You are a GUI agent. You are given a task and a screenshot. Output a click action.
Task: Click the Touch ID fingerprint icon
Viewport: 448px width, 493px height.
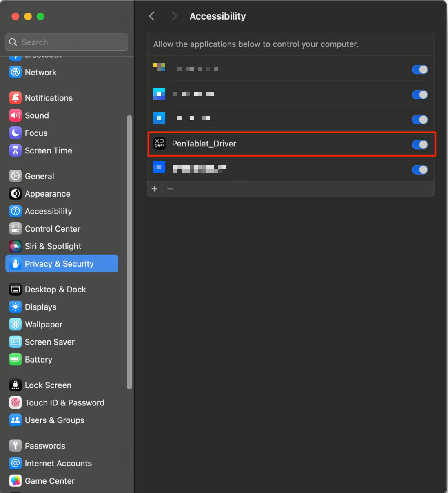(16, 403)
